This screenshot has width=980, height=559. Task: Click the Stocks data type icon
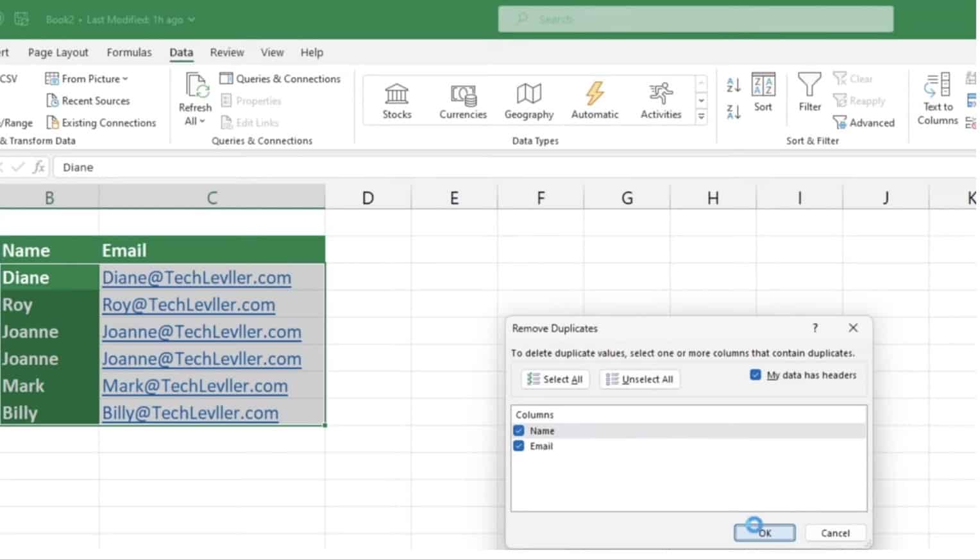[396, 96]
